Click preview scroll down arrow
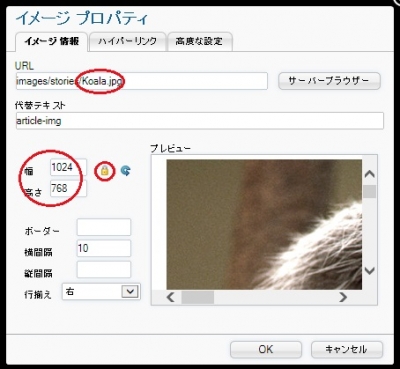 (370, 270)
